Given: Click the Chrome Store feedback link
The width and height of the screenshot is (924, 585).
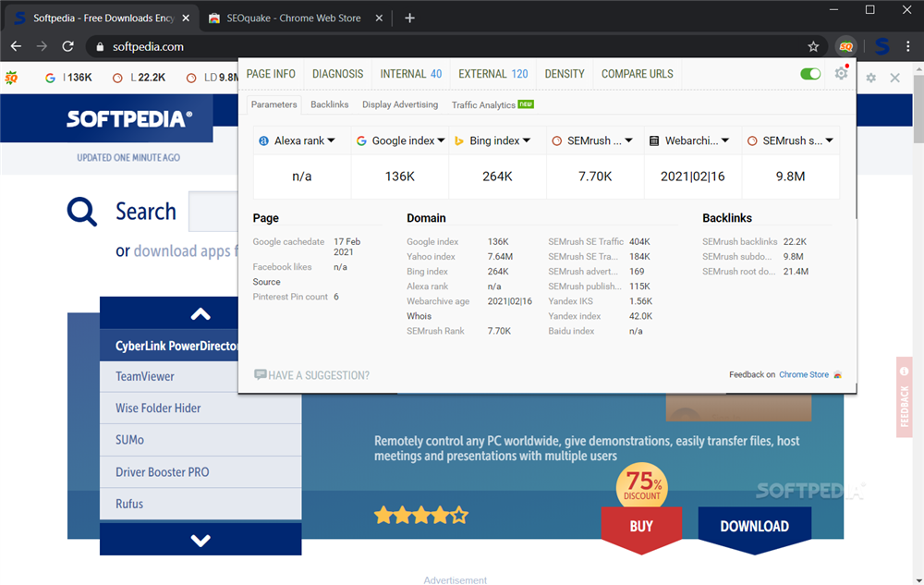Looking at the screenshot, I should 804,374.
